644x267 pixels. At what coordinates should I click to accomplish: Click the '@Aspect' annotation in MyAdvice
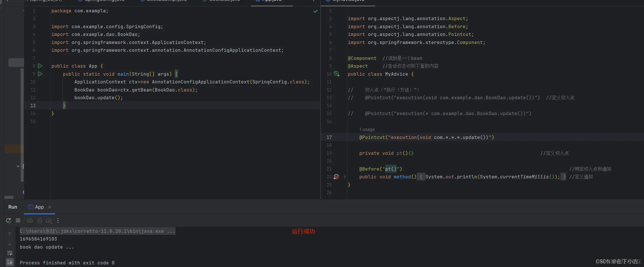click(358, 66)
